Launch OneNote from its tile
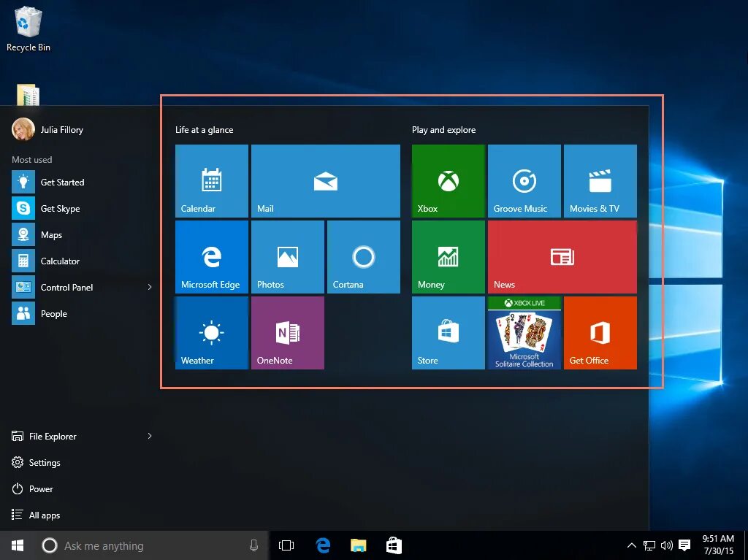Image resolution: width=748 pixels, height=560 pixels. [x=287, y=332]
